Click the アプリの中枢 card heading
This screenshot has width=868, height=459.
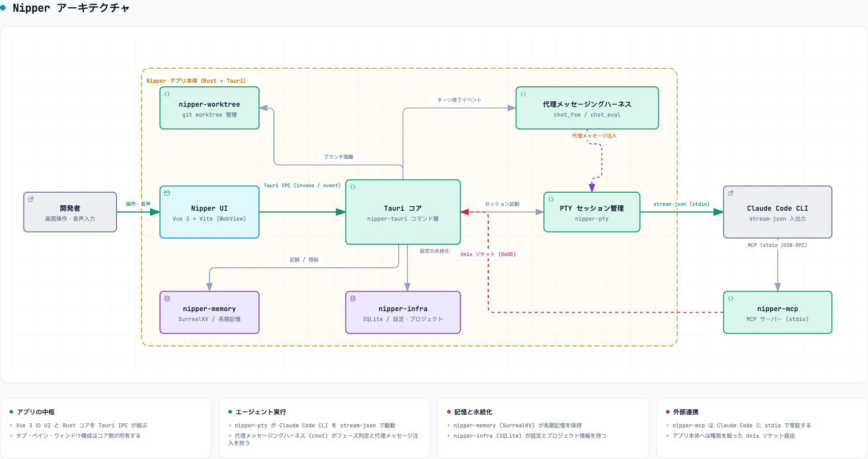(36, 412)
